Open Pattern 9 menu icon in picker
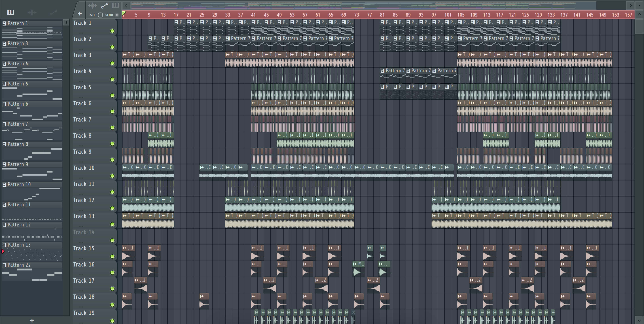 (4, 164)
